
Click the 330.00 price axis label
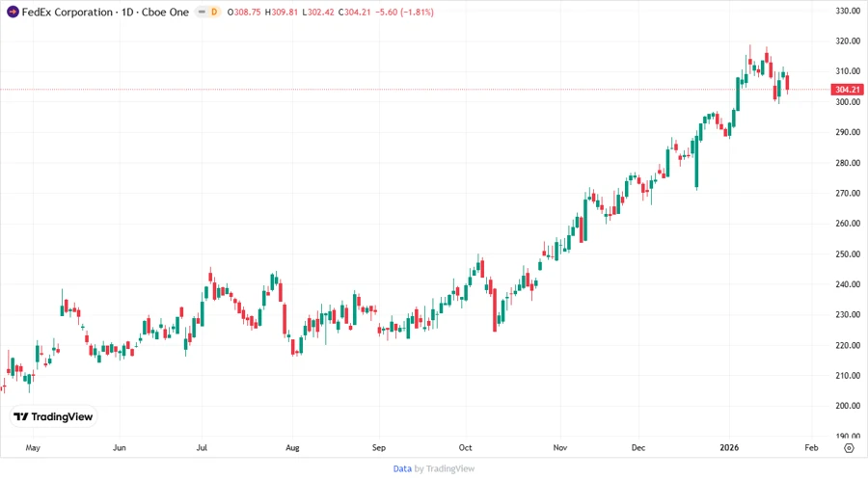848,11
